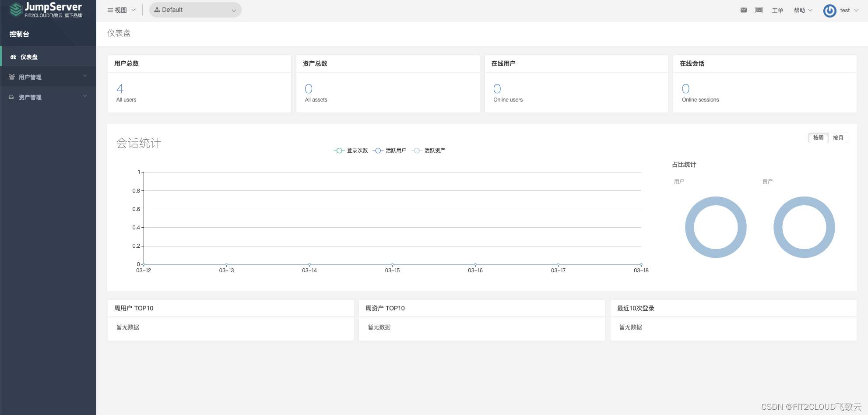The width and height of the screenshot is (868, 415).
Task: Click the dashboard gauge icon in sidebar
Action: (x=13, y=57)
